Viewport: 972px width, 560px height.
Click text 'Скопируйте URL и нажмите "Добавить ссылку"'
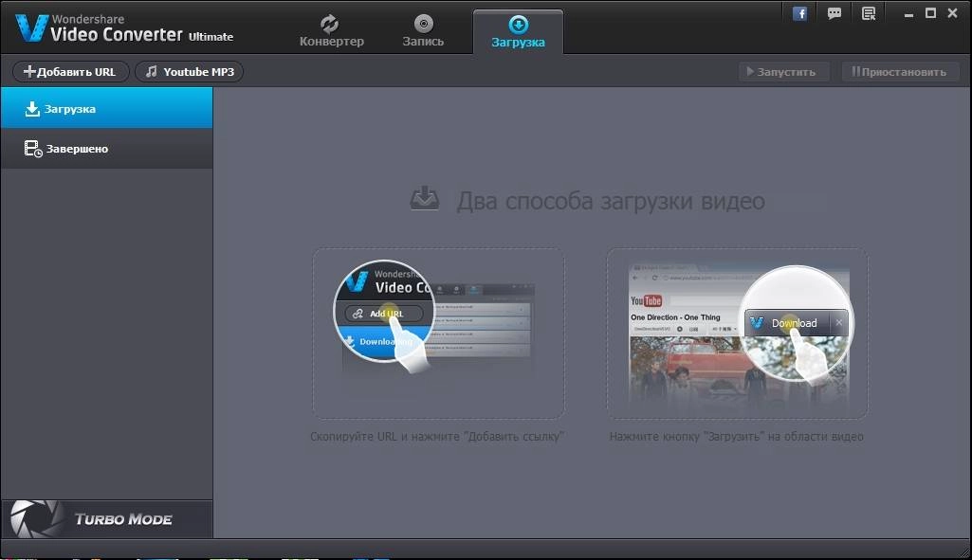coord(437,436)
